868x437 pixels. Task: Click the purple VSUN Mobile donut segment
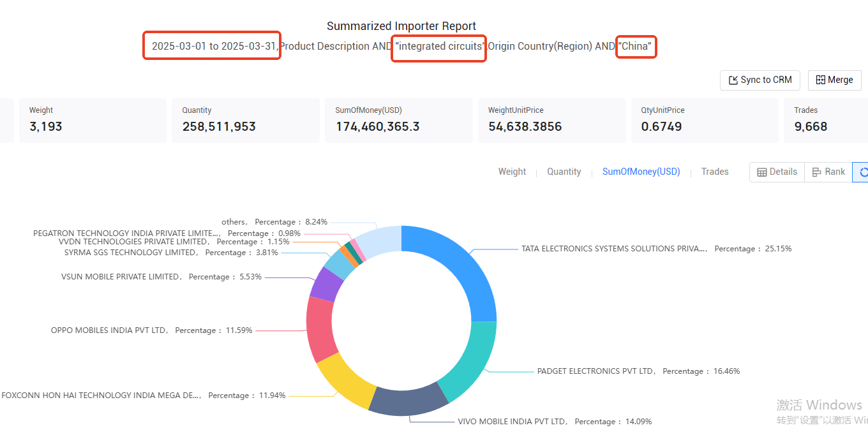[x=327, y=284]
